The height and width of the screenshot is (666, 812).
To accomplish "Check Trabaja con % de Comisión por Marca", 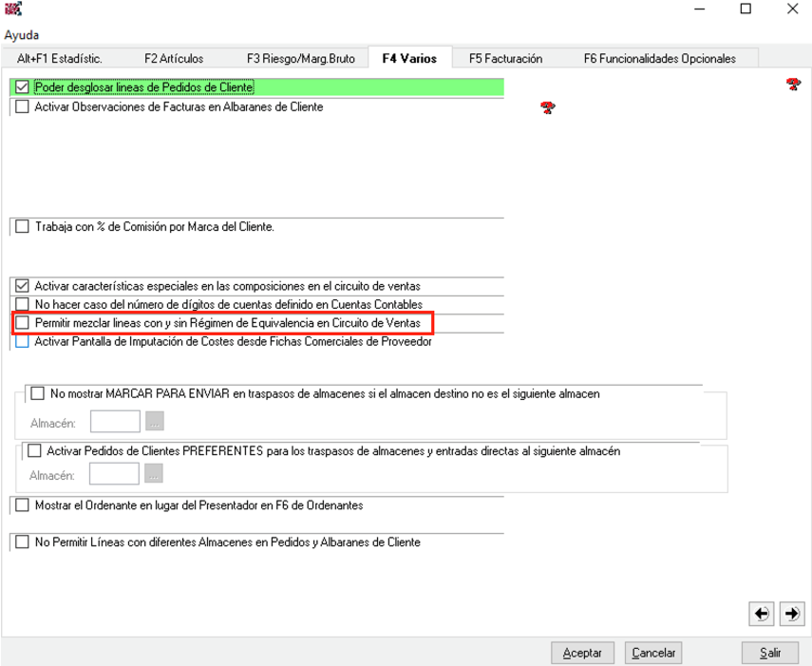I will [x=22, y=227].
